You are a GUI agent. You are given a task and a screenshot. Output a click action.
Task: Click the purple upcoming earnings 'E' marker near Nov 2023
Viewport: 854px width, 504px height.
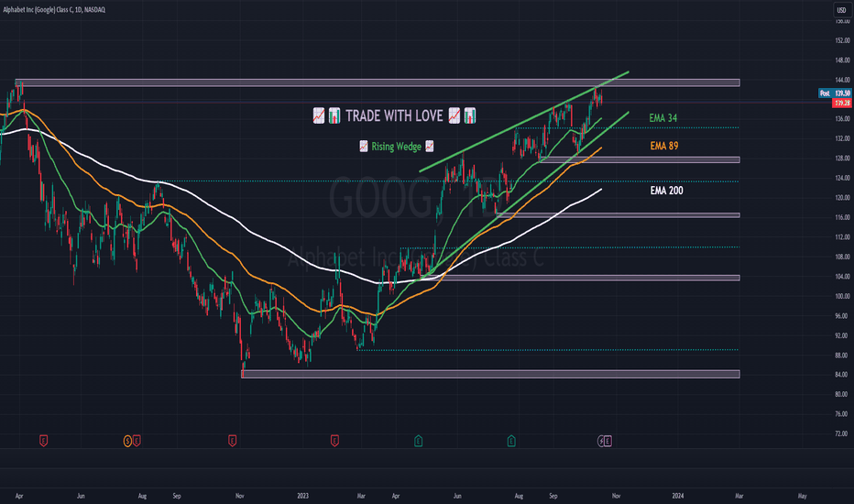tap(608, 441)
